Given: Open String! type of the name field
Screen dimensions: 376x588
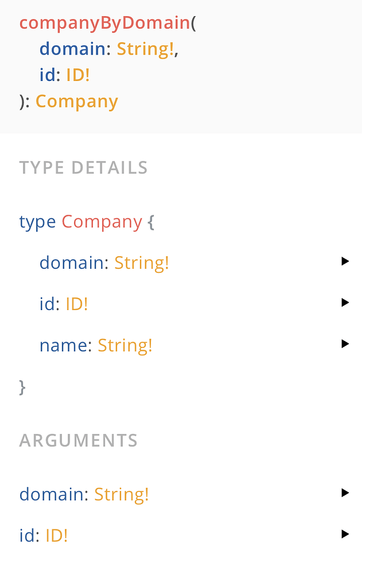Looking at the screenshot, I should pyautogui.click(x=125, y=345).
